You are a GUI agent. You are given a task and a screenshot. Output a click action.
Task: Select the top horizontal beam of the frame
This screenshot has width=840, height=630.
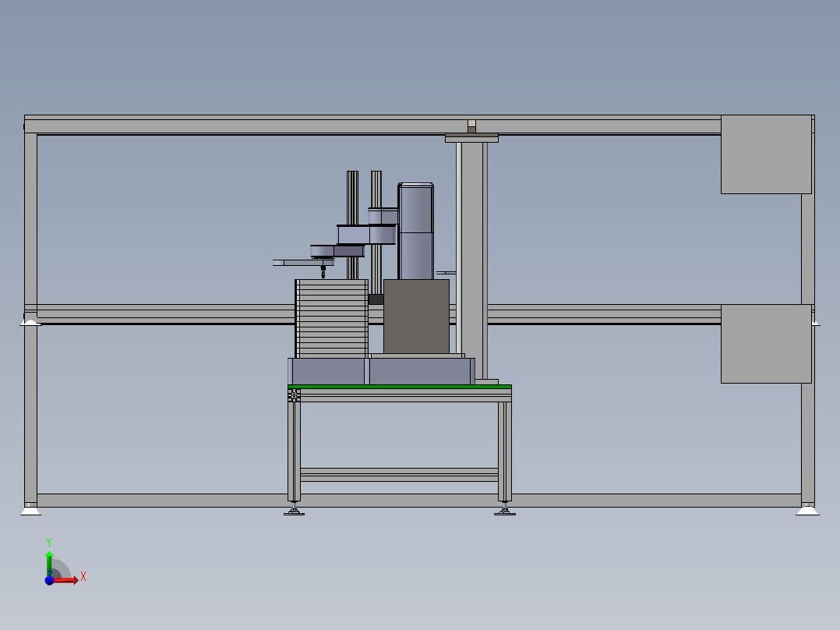point(372,126)
